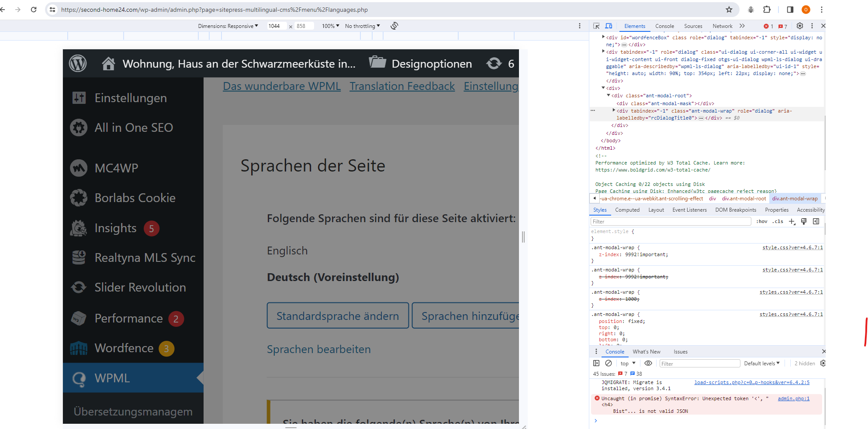Click the viewport width field 1044
This screenshot has height=429, width=868.
tap(277, 26)
